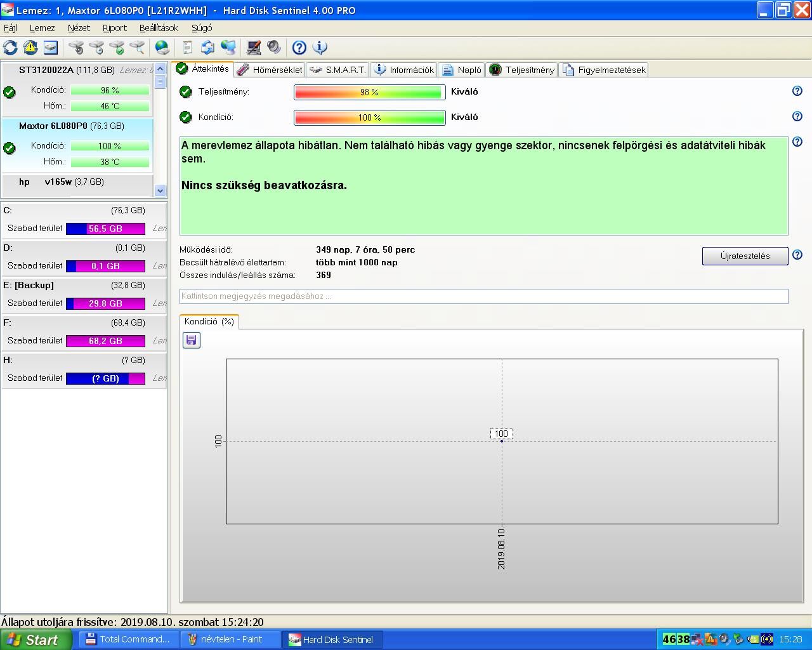Click disk list scrollbar up arrow
The height and width of the screenshot is (650, 812).
(x=160, y=69)
